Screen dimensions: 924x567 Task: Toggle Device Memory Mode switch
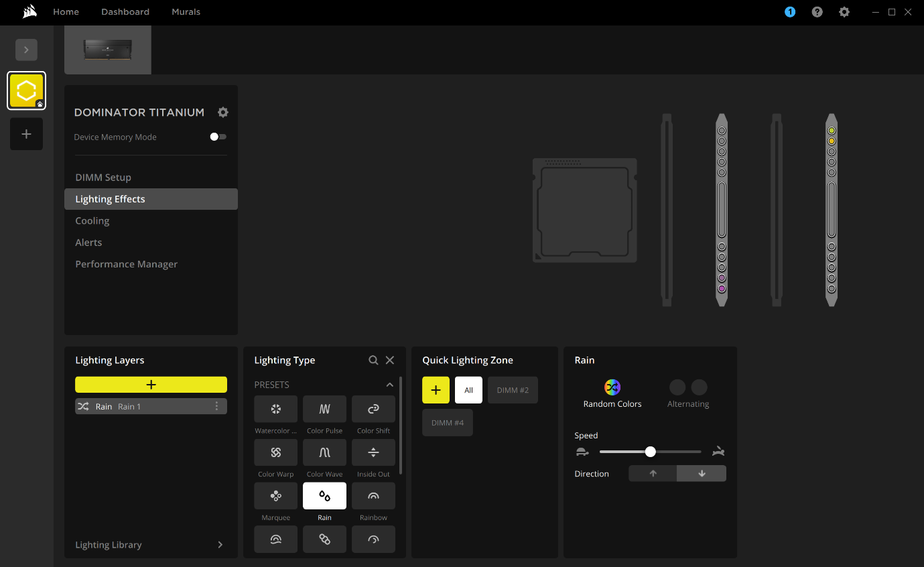pyautogui.click(x=218, y=137)
